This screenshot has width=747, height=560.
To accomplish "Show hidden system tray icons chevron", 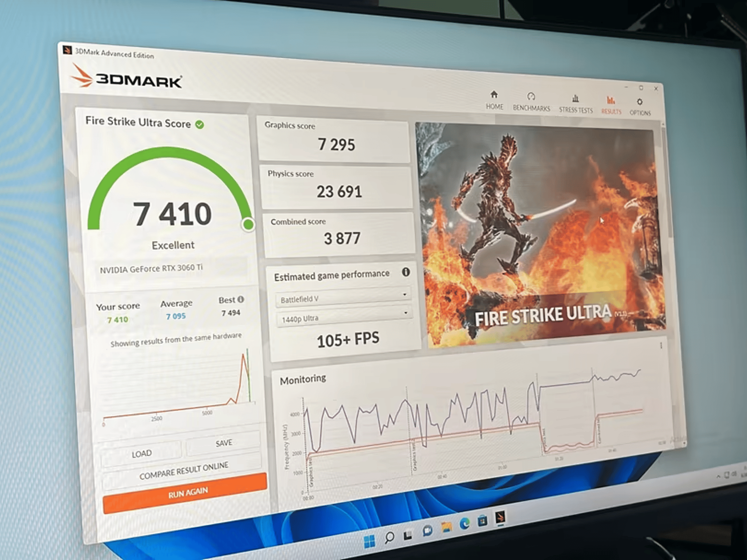I will pyautogui.click(x=718, y=476).
